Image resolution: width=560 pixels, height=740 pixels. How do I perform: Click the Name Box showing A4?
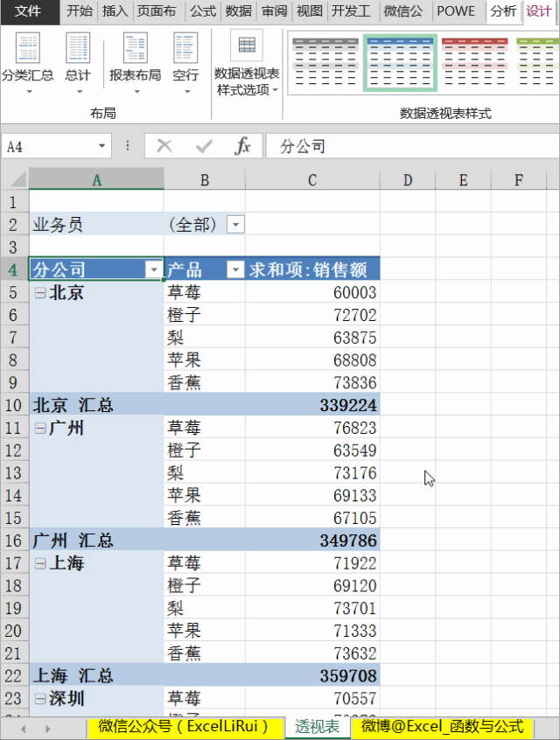click(x=49, y=146)
